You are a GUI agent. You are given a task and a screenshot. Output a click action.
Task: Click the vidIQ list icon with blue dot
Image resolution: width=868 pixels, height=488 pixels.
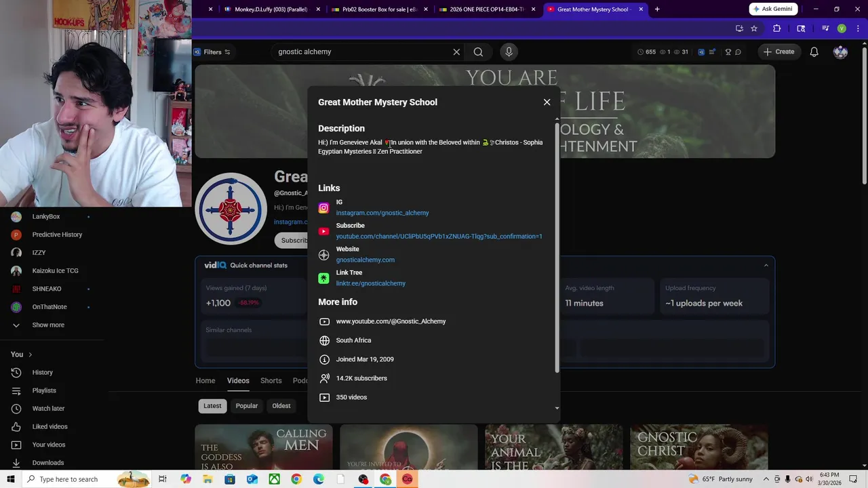point(713,52)
